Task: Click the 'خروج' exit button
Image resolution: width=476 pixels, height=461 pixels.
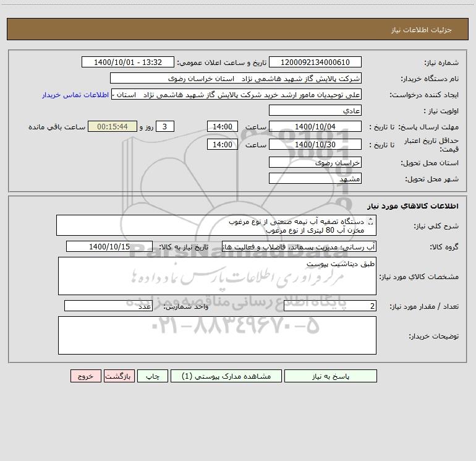Action: pyautogui.click(x=85, y=376)
